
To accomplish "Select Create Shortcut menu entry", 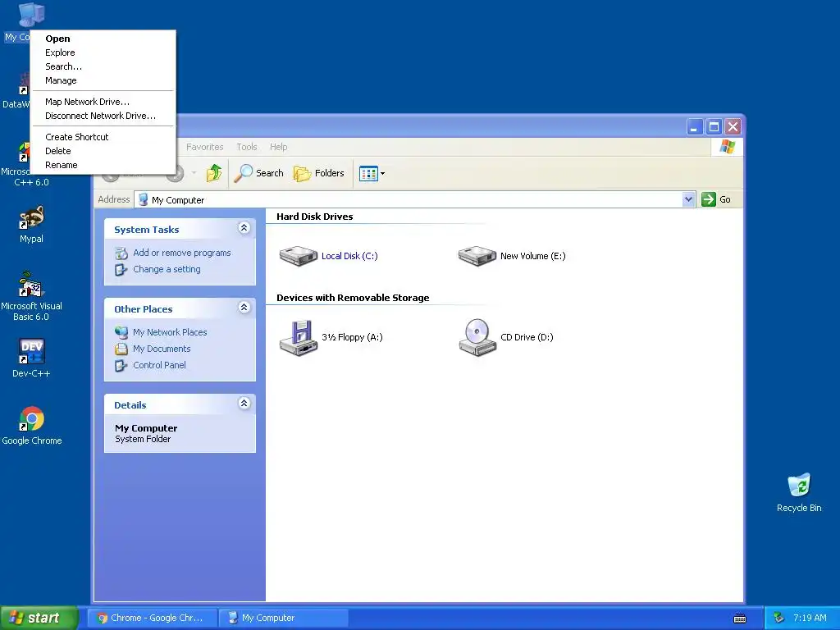I will [103, 137].
